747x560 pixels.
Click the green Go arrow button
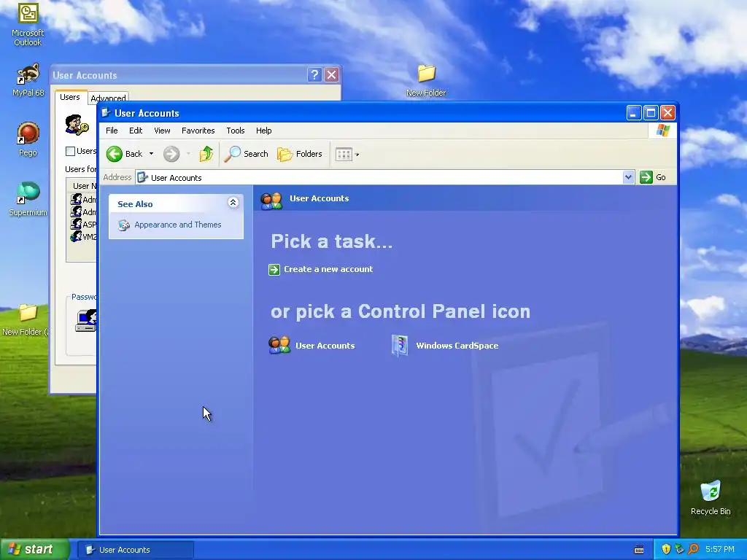(x=646, y=177)
